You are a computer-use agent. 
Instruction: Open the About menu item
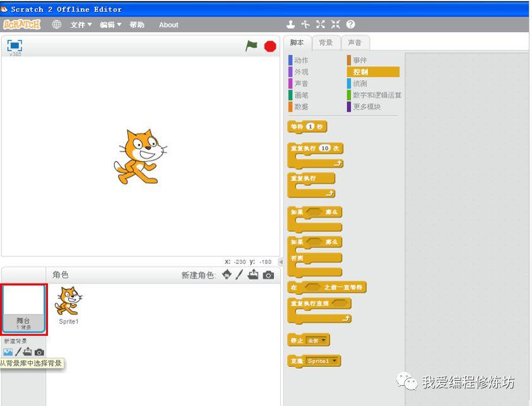click(168, 25)
